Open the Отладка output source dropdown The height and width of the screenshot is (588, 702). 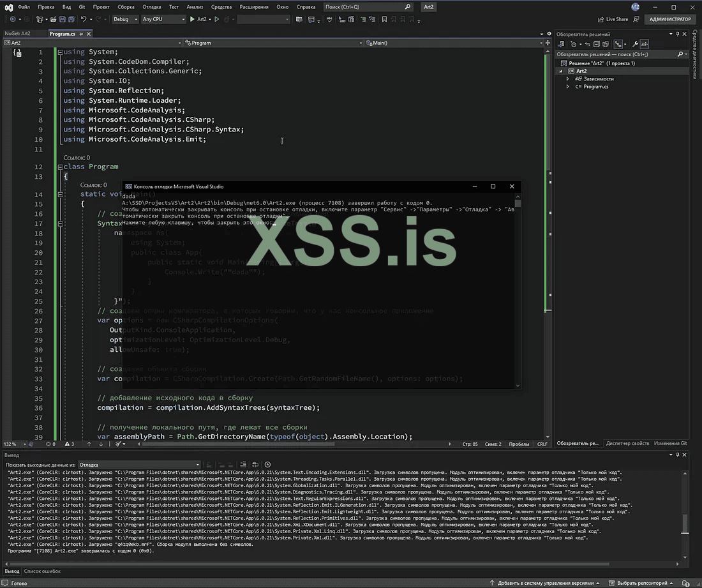click(139, 465)
